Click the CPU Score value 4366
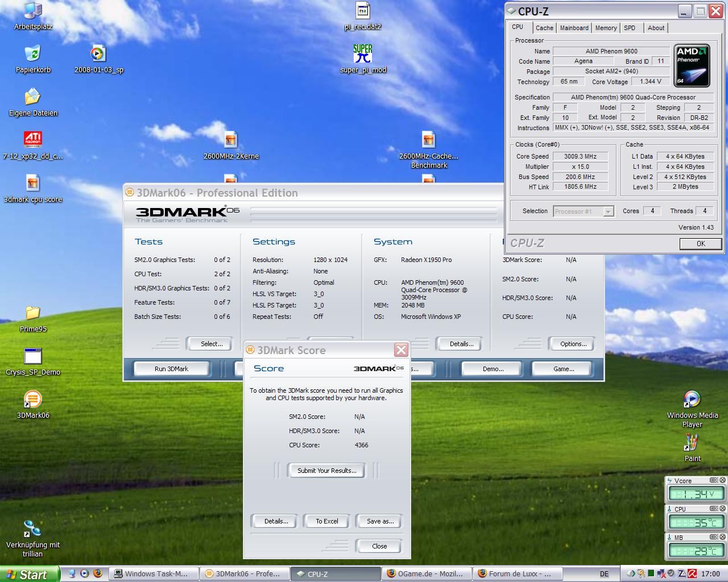The height and width of the screenshot is (582, 728). coord(361,445)
